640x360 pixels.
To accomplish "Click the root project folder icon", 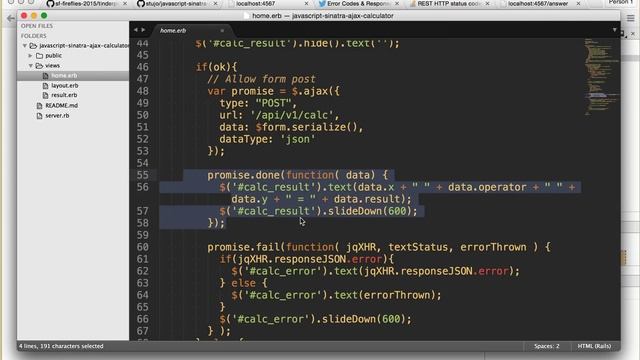I will pyautogui.click(x=33, y=46).
